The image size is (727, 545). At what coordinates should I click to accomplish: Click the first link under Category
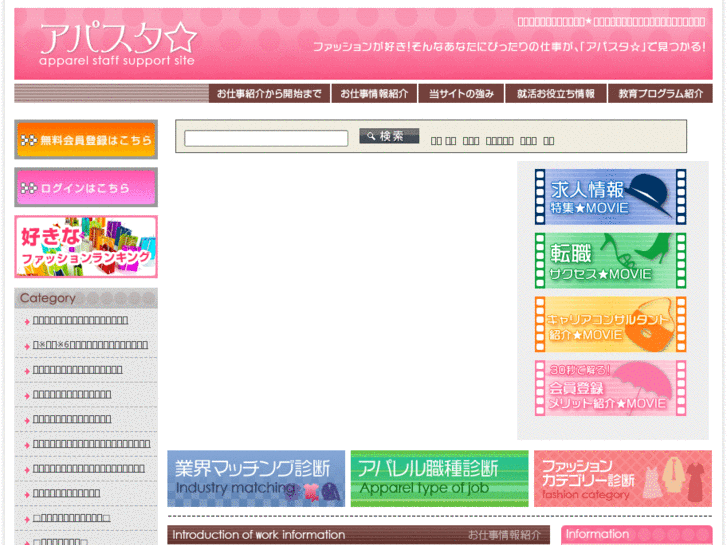click(81, 320)
